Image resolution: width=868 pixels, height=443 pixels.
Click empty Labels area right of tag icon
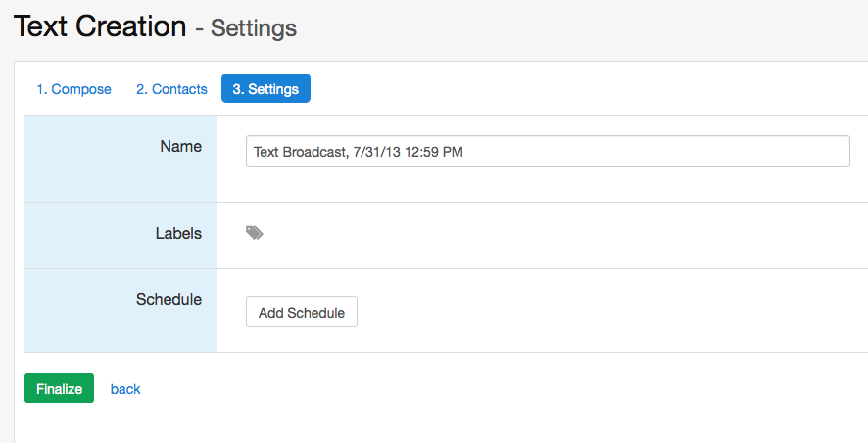point(539,234)
